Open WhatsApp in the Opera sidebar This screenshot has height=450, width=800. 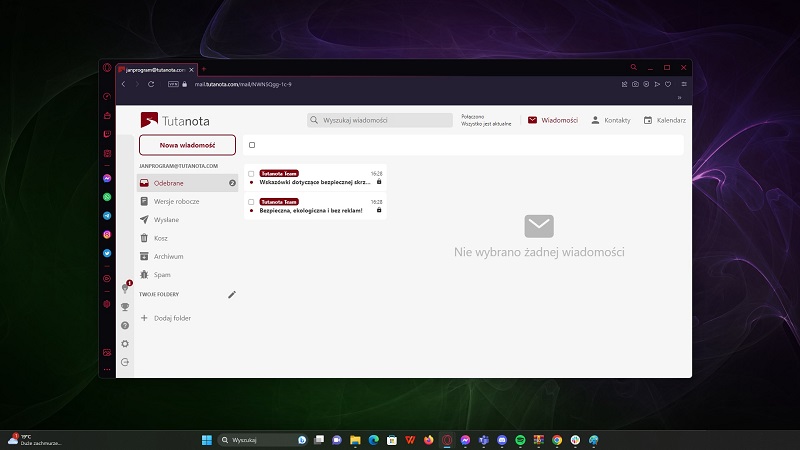(x=107, y=197)
